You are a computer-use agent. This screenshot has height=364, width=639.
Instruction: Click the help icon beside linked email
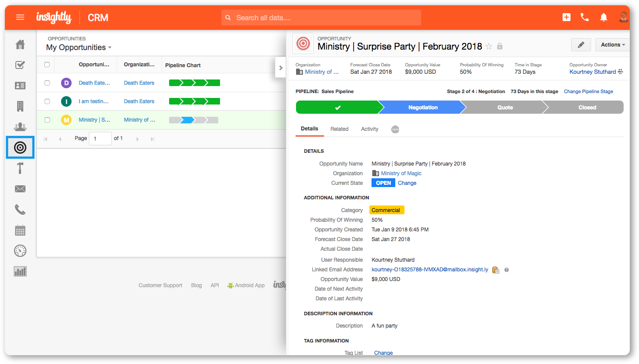[506, 270]
